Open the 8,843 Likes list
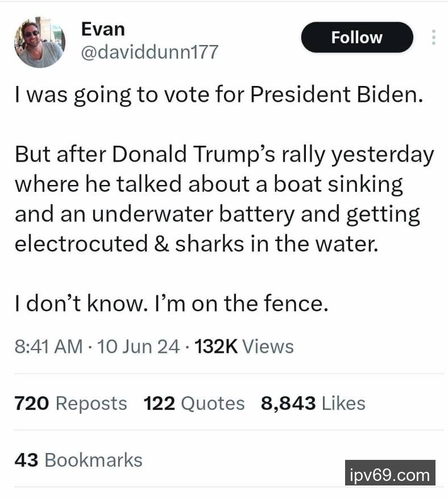The image size is (448, 498). [x=313, y=404]
